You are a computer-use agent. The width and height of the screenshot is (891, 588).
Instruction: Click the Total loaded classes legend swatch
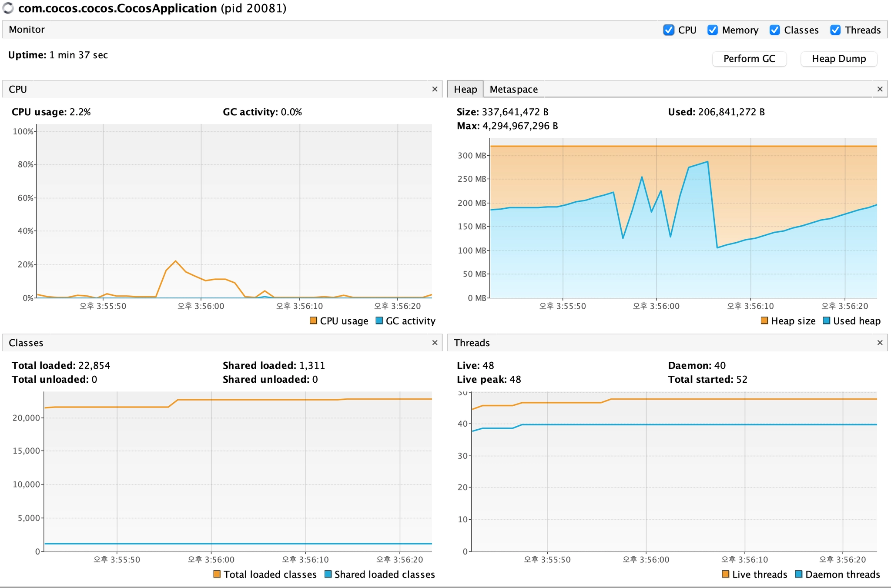pyautogui.click(x=217, y=574)
